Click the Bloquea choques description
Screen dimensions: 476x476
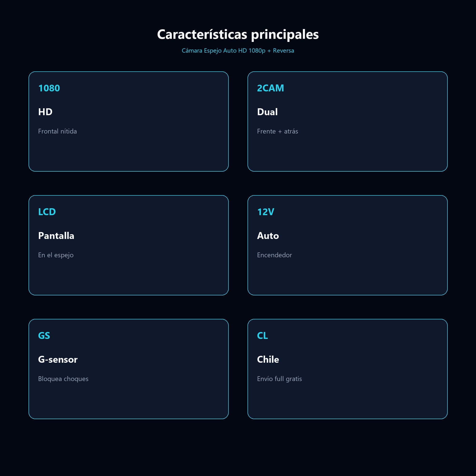click(x=63, y=379)
